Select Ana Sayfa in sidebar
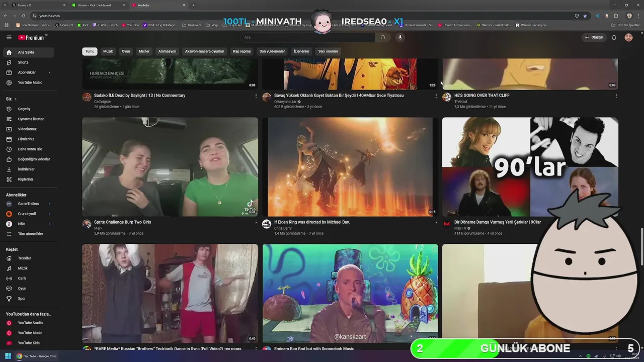 click(x=29, y=52)
